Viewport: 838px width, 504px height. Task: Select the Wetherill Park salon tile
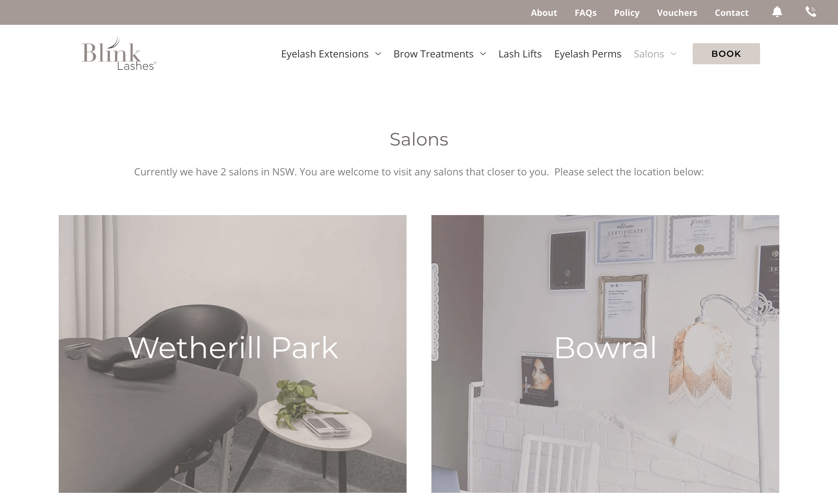[232, 353]
